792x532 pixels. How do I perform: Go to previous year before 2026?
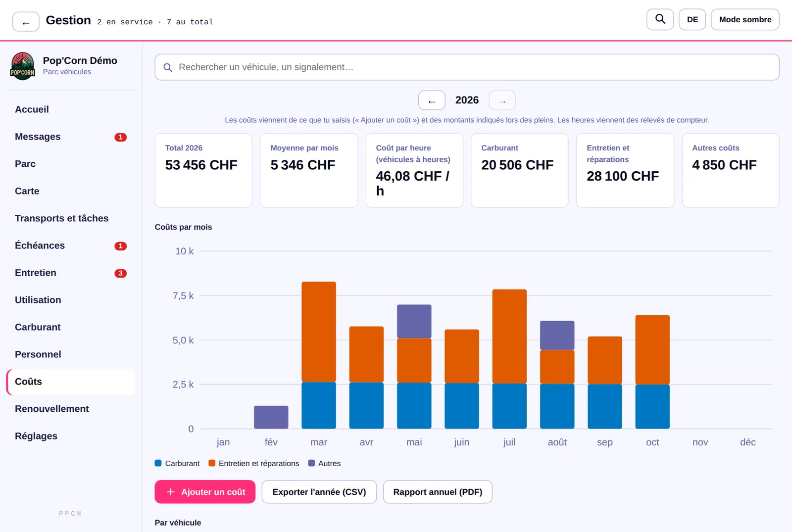432,100
